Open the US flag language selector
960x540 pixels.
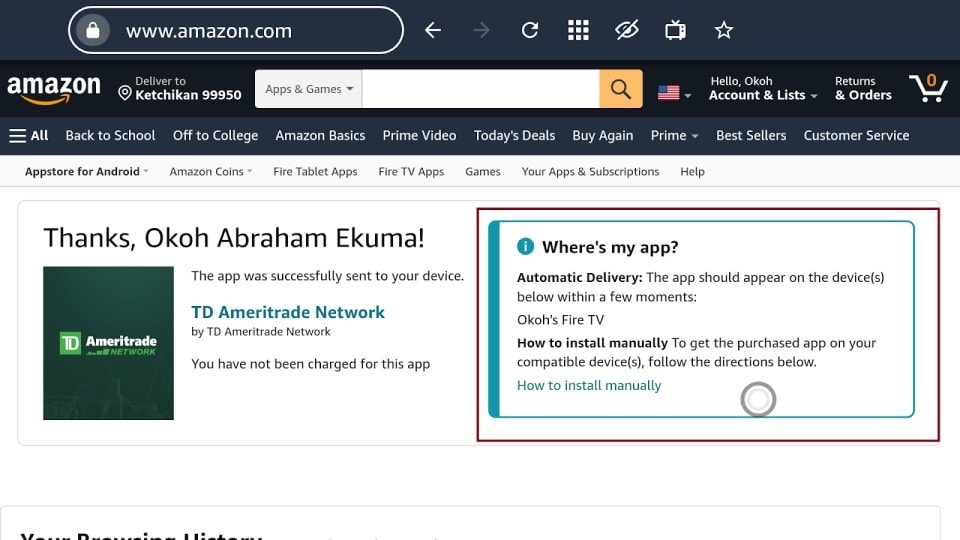(674, 93)
